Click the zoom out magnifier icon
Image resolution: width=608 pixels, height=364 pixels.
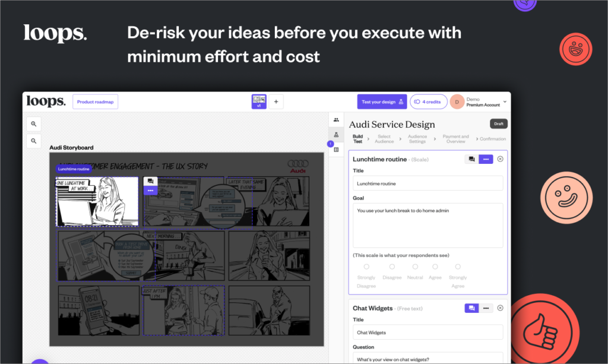tap(34, 141)
